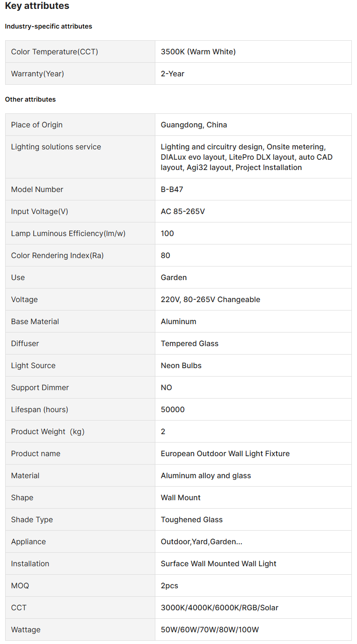Screen dimensions: 357x644
Task: Click the Warranty(Year) label cell
Action: coord(37,74)
